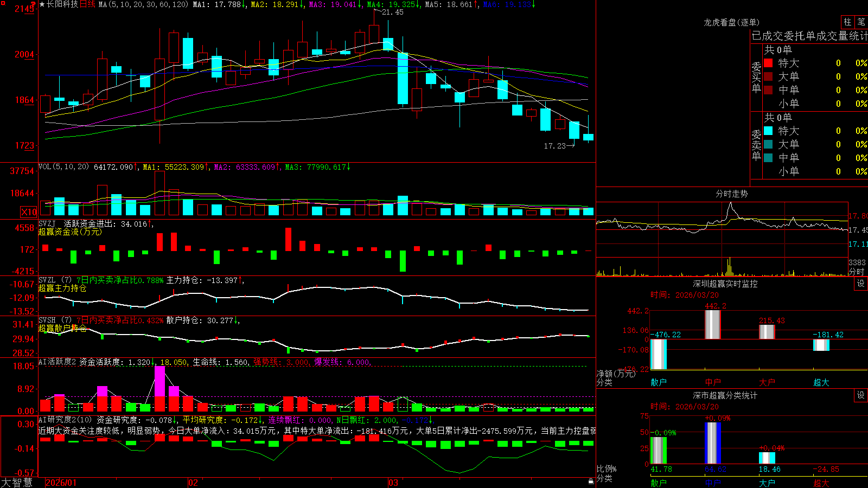Select the SVZL indicator label
This screenshot has height=488, width=868.
click(47, 280)
